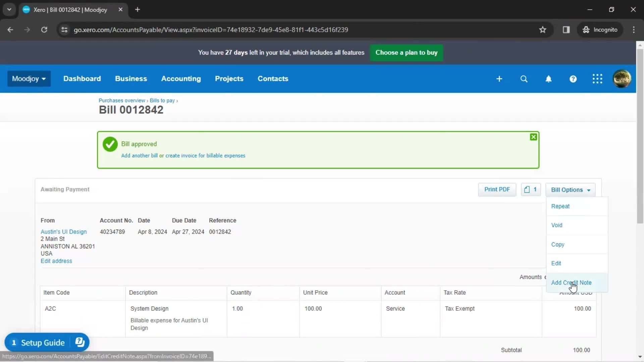Open the apps grid icon

[x=597, y=79]
